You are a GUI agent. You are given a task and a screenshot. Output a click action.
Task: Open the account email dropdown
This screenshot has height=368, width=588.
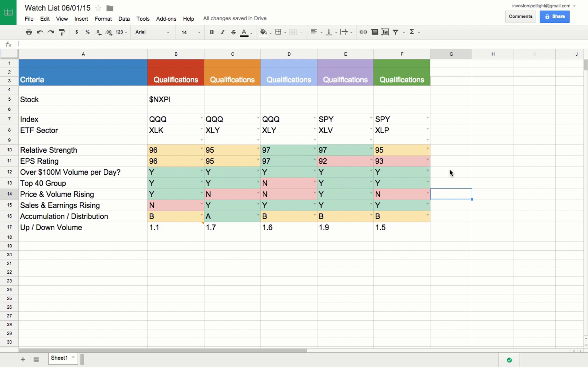[574, 6]
